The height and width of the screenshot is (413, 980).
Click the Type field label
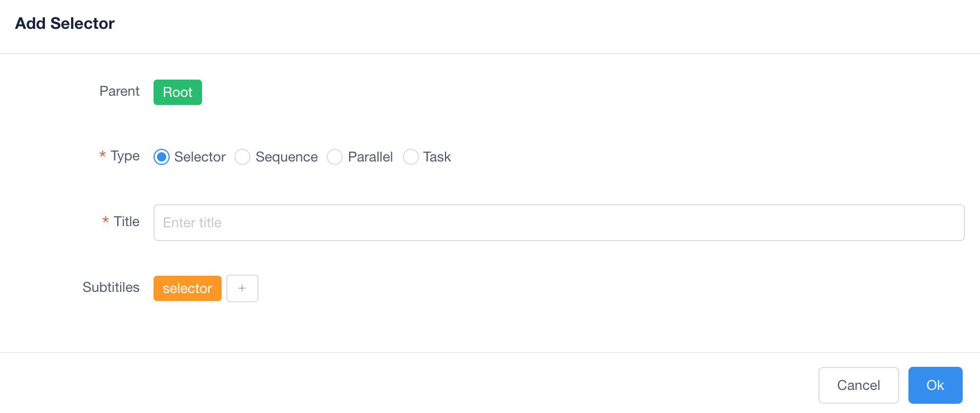[x=125, y=156]
